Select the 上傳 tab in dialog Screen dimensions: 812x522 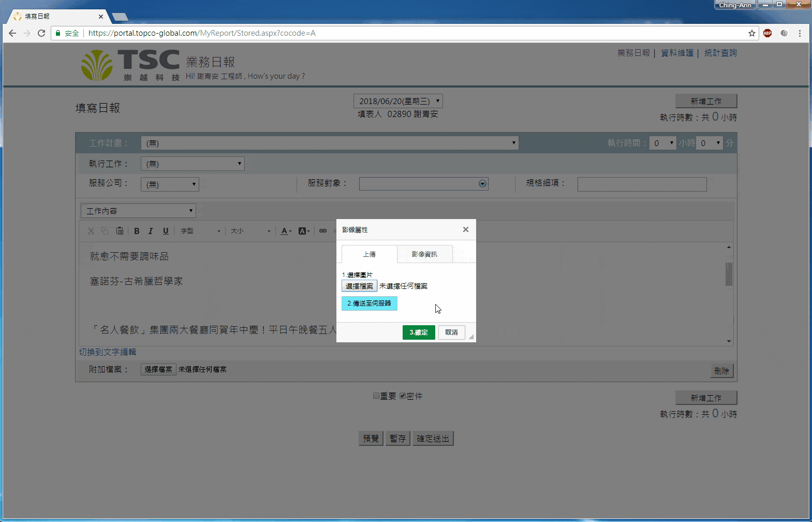pos(369,254)
